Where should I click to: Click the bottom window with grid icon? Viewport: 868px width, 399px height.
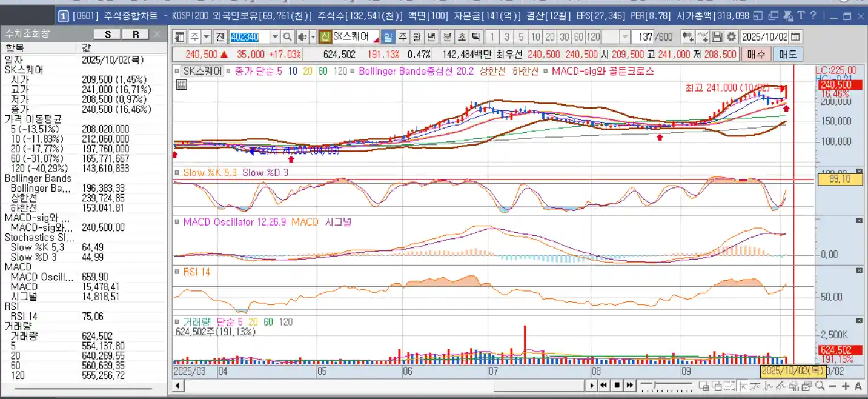click(703, 386)
